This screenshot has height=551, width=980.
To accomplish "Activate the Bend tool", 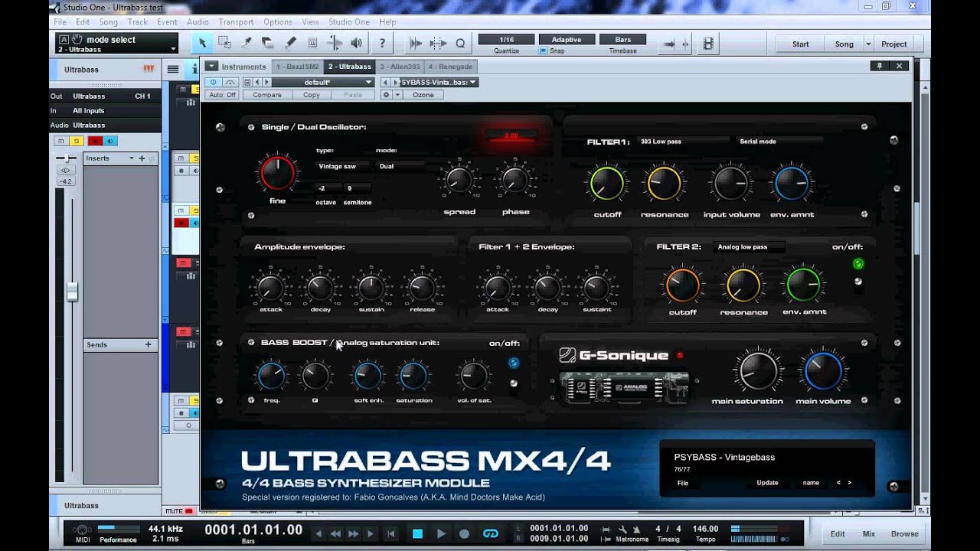I will pyautogui.click(x=335, y=44).
